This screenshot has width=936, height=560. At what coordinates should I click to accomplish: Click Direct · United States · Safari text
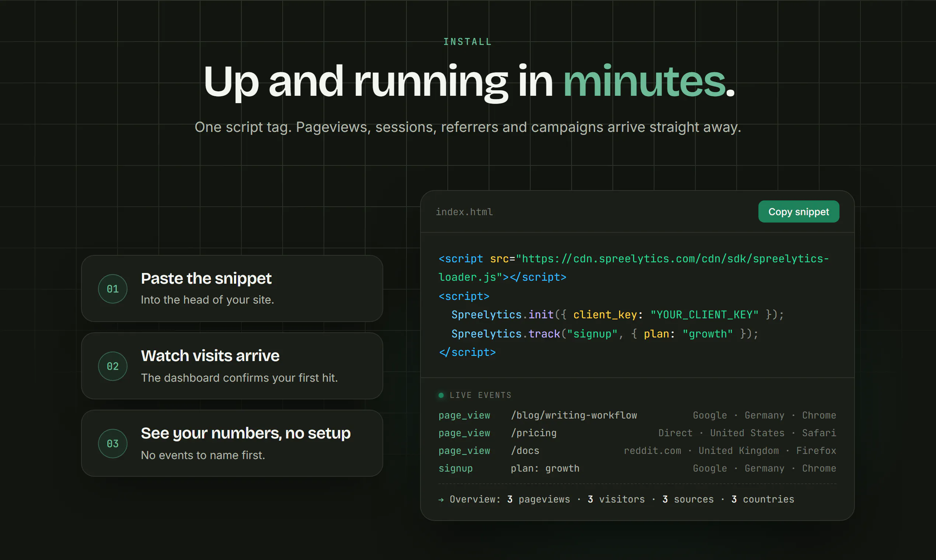click(747, 433)
